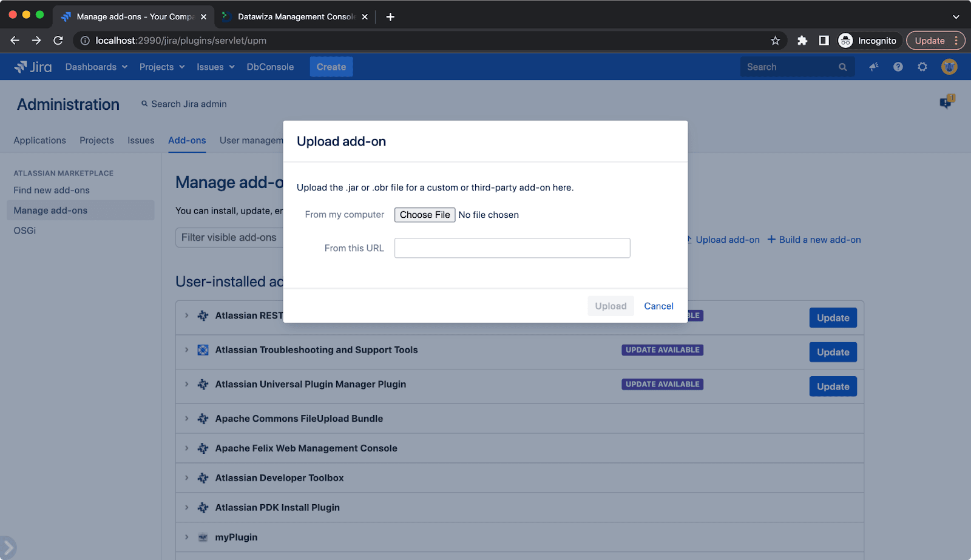
Task: Update the Atlassian REST add-on
Action: (x=833, y=318)
